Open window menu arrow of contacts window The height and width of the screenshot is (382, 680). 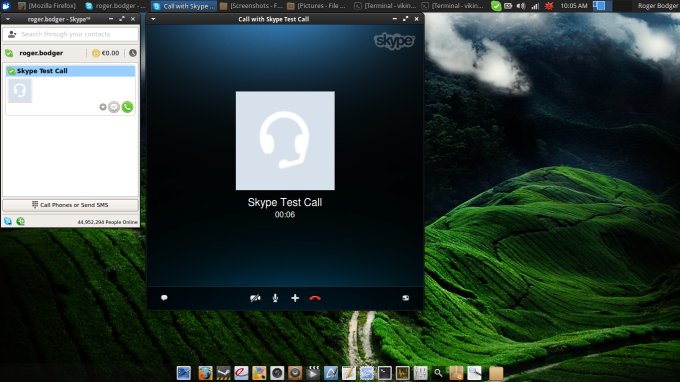[8, 19]
